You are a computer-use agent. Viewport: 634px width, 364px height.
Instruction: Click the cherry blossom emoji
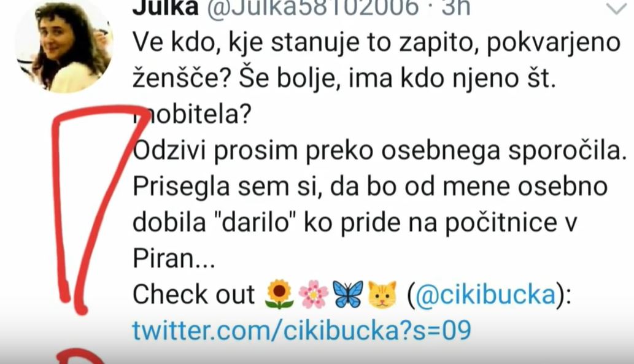tap(314, 295)
